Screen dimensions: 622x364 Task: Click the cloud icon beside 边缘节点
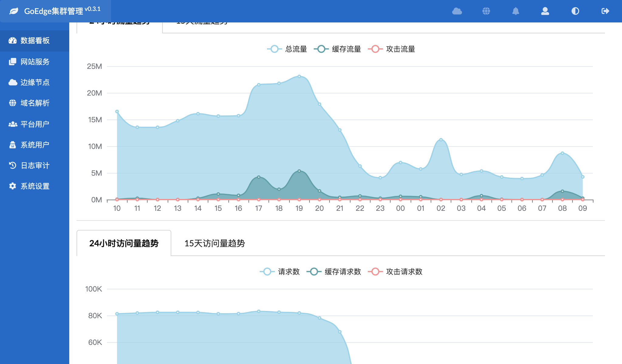click(12, 82)
